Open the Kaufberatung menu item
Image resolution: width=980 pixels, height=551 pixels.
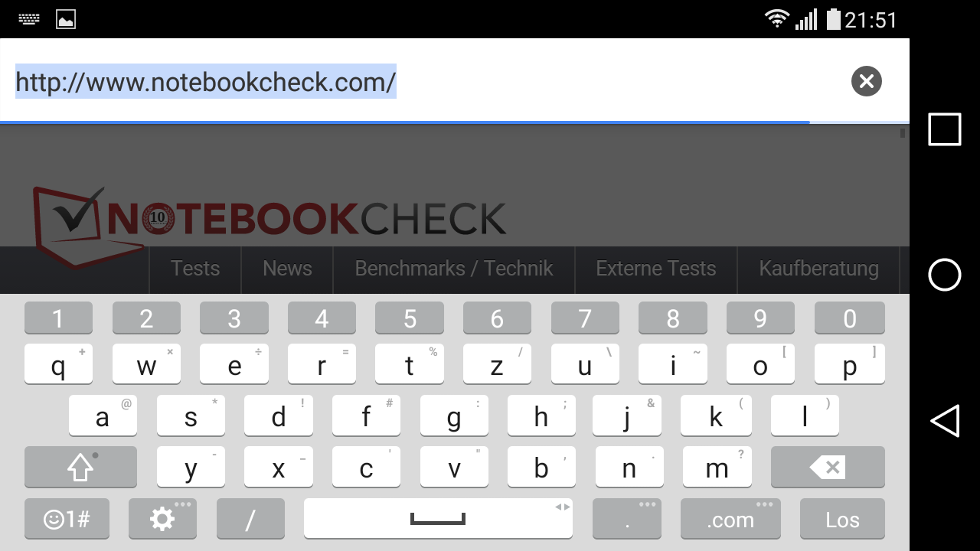818,269
